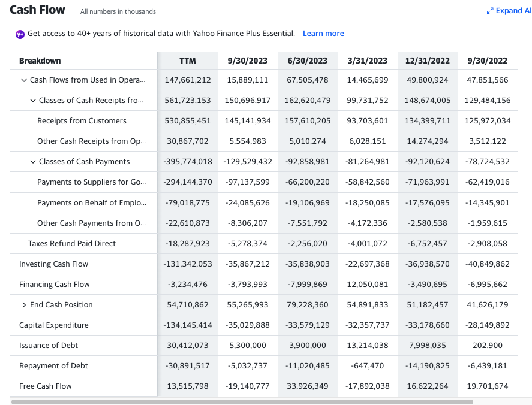This screenshot has height=405, width=532.
Task: Expand the End Cash Position row
Action: [24, 305]
